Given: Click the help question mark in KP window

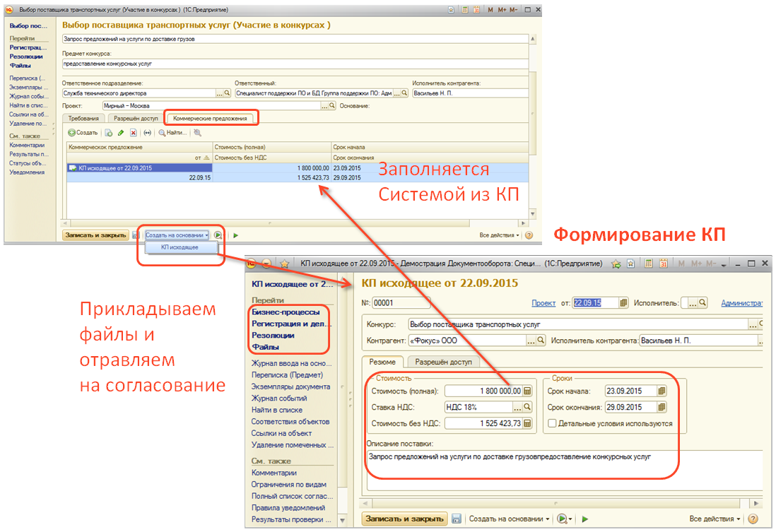Looking at the screenshot, I should coord(753,519).
